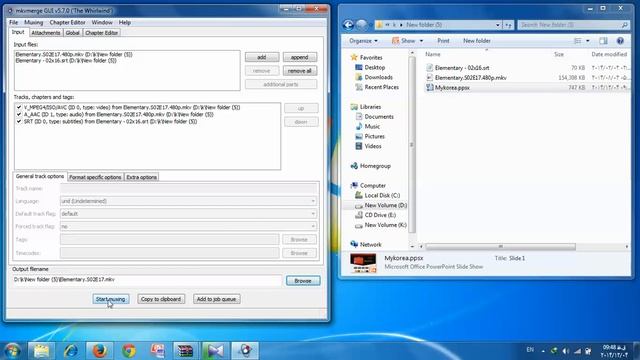The height and width of the screenshot is (360, 640).
Task: Click the horizontal scrollbar in Explorer file list
Action: [x=500, y=247]
